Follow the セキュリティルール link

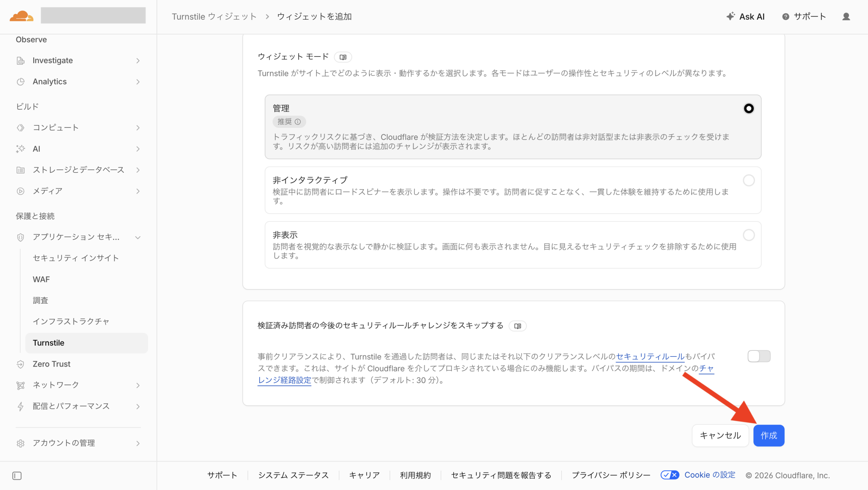pyautogui.click(x=650, y=356)
